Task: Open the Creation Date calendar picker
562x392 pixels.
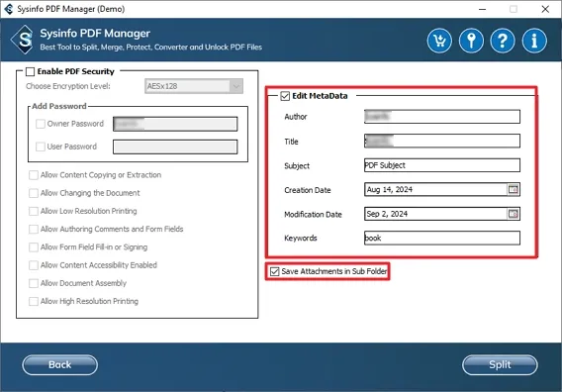Action: point(514,189)
